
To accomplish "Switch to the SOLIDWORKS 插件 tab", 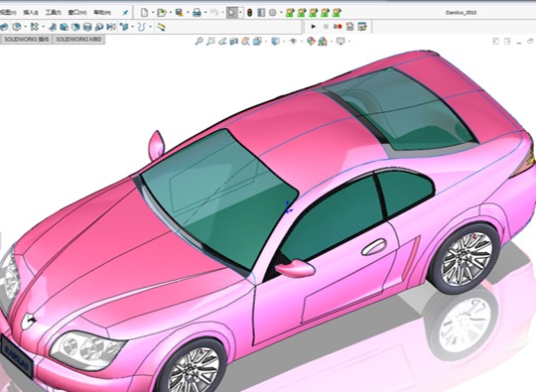I will 27,40.
